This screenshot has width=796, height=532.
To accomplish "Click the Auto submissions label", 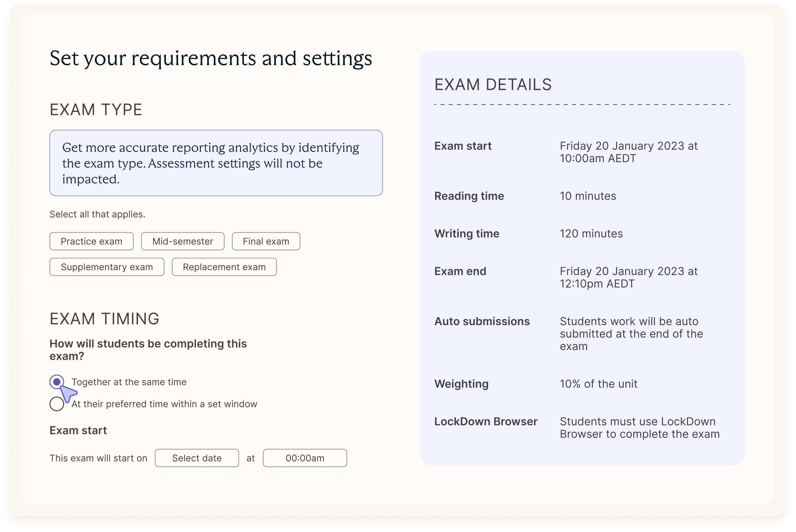I will coord(482,321).
